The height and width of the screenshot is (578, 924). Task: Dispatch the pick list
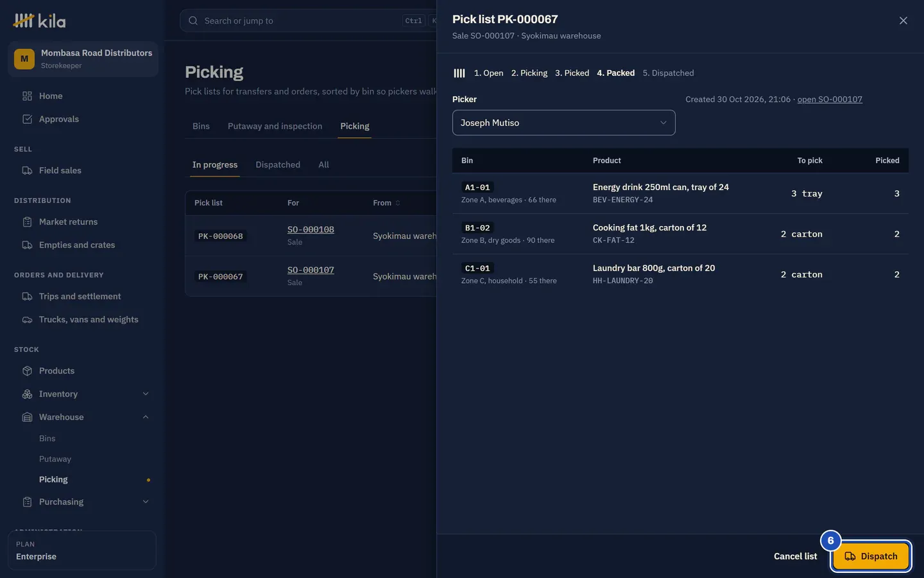(x=871, y=556)
